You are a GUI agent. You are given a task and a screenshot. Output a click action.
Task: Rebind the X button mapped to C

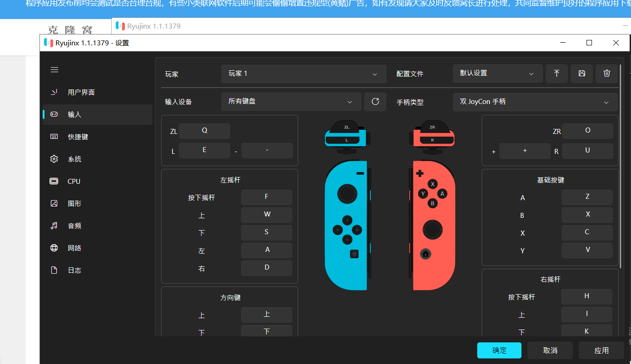tap(587, 232)
